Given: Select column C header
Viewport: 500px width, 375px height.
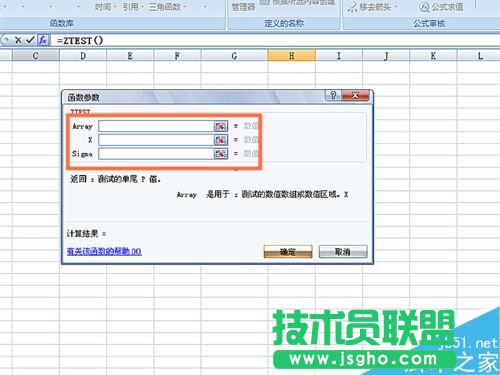Looking at the screenshot, I should (36, 56).
